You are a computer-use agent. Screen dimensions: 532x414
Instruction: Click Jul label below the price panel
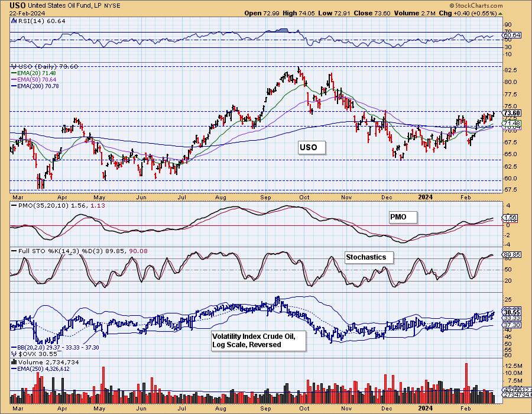point(182,197)
